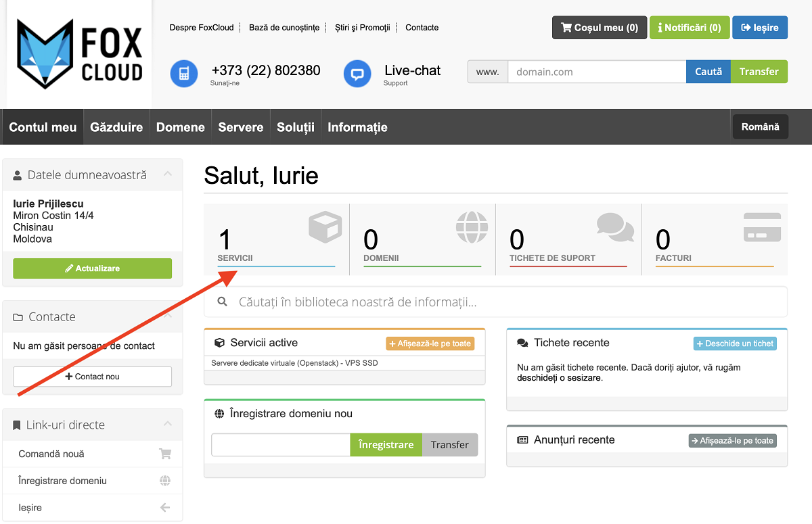
Task: Click the FoxCloud logo
Action: (79, 54)
